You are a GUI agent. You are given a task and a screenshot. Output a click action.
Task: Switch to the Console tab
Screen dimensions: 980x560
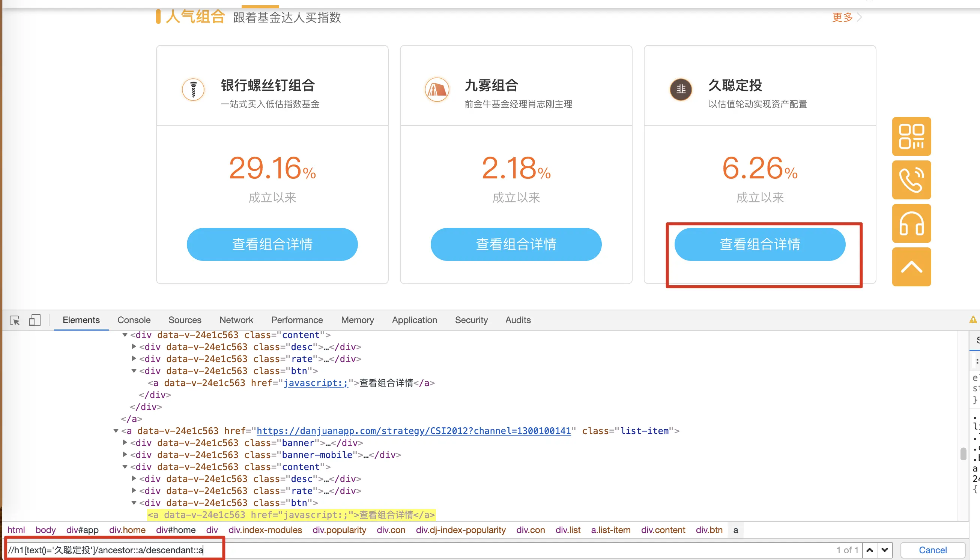coord(134,320)
